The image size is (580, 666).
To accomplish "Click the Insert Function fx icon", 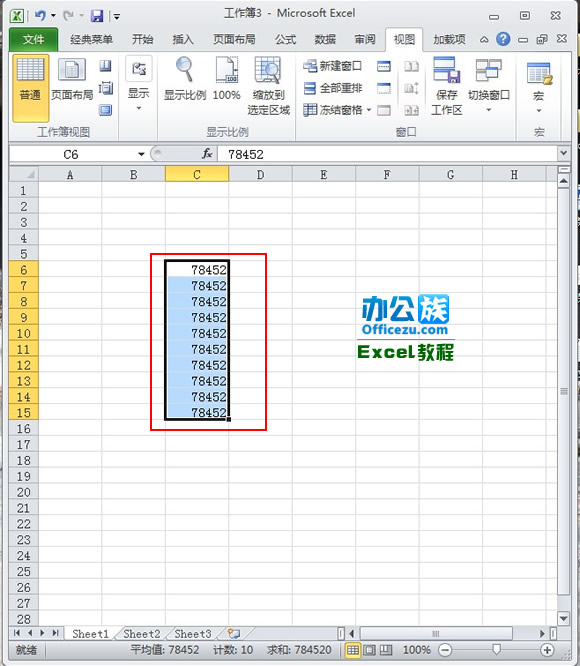I will [207, 154].
